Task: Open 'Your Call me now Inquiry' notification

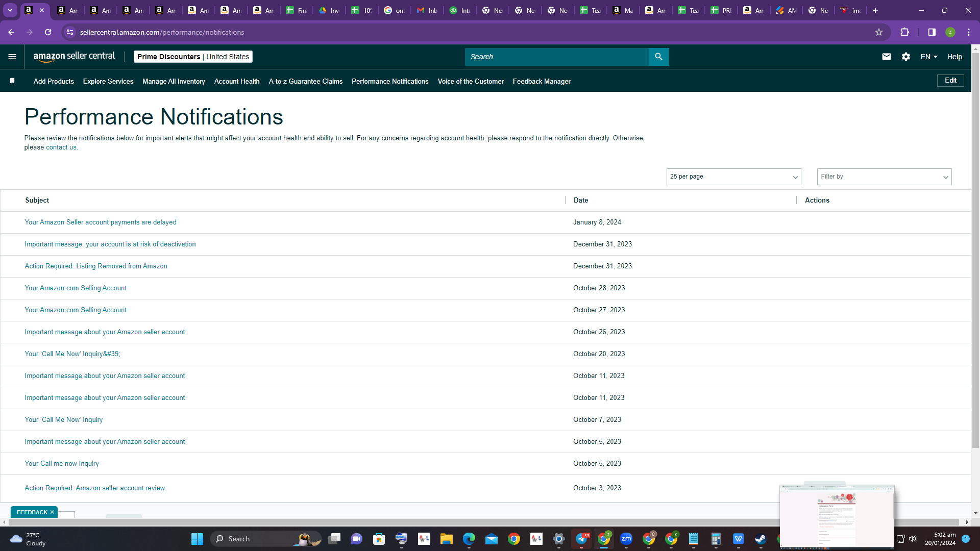Action: (62, 464)
